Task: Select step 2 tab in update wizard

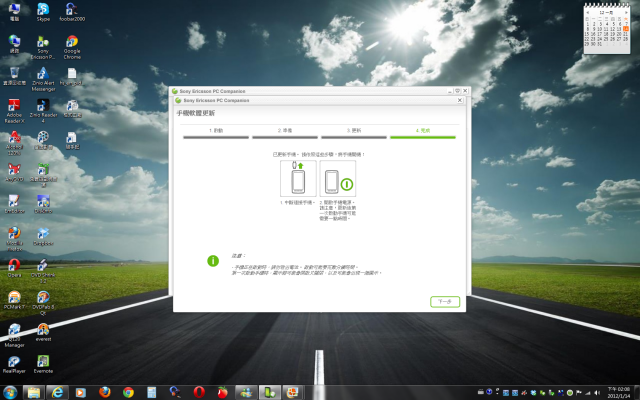Action: (x=285, y=133)
